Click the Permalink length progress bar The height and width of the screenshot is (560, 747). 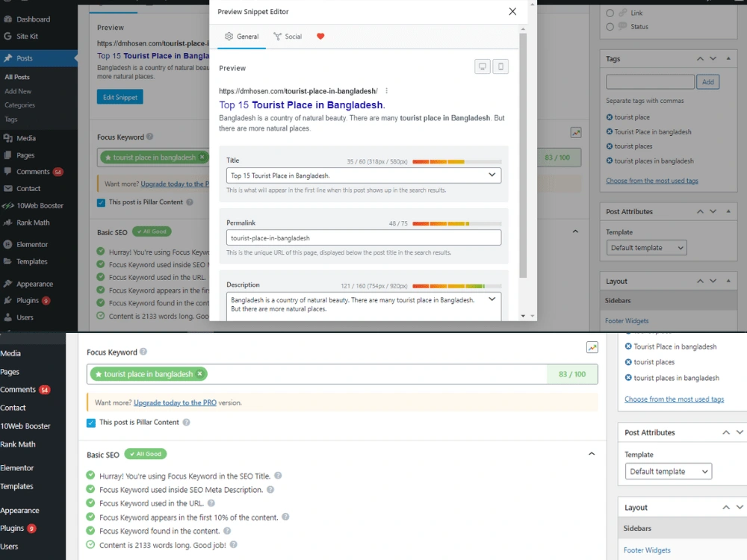(x=457, y=223)
